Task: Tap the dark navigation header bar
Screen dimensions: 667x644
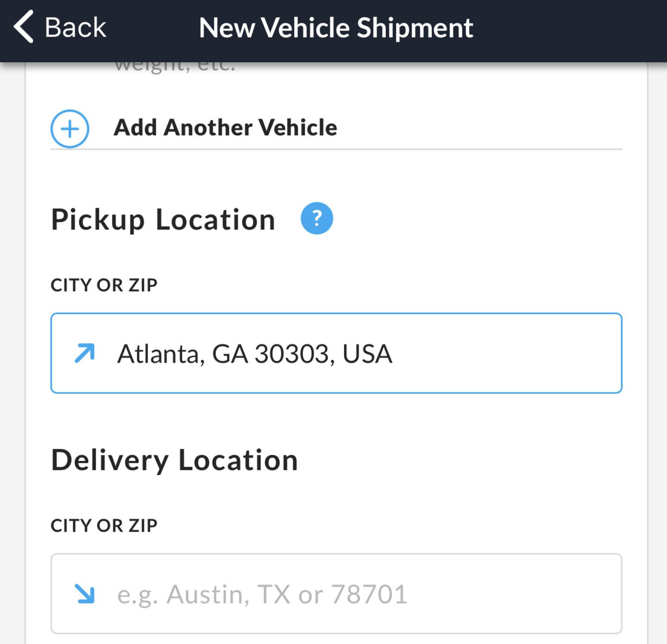Action: 333,31
